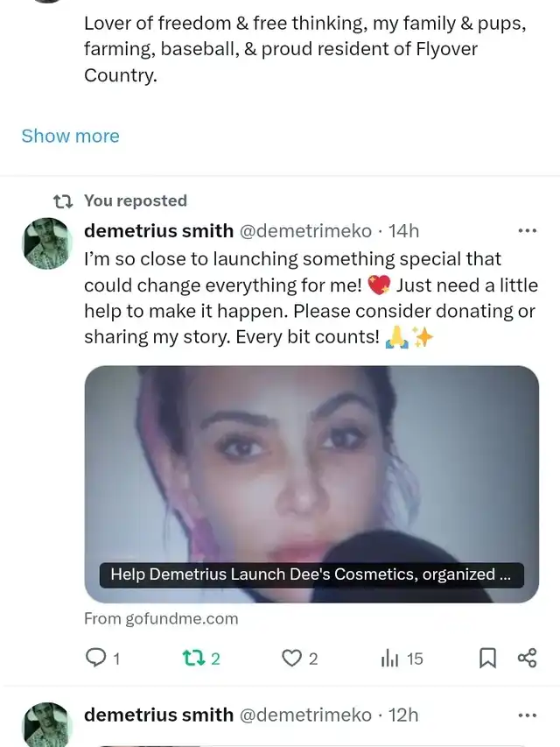Open the 14h timestamp link
The width and height of the screenshot is (560, 747).
(x=403, y=231)
